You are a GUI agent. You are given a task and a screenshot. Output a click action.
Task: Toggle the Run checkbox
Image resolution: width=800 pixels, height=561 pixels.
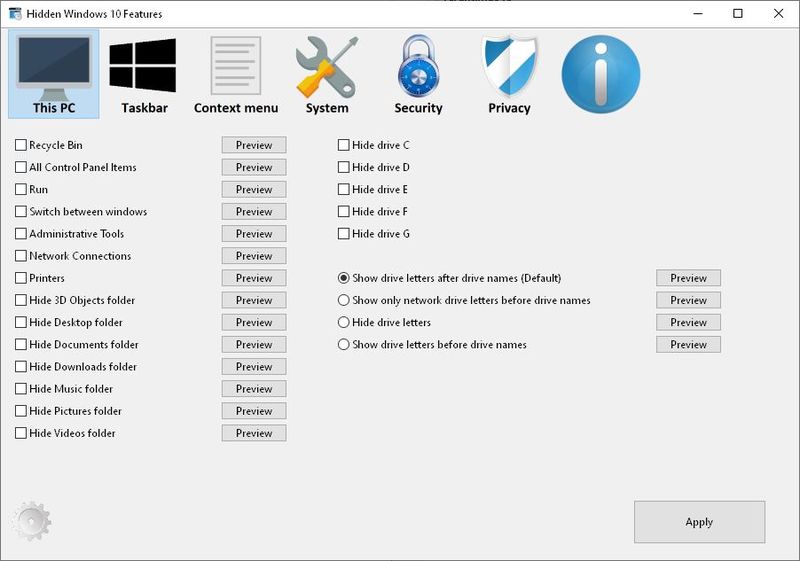point(21,189)
